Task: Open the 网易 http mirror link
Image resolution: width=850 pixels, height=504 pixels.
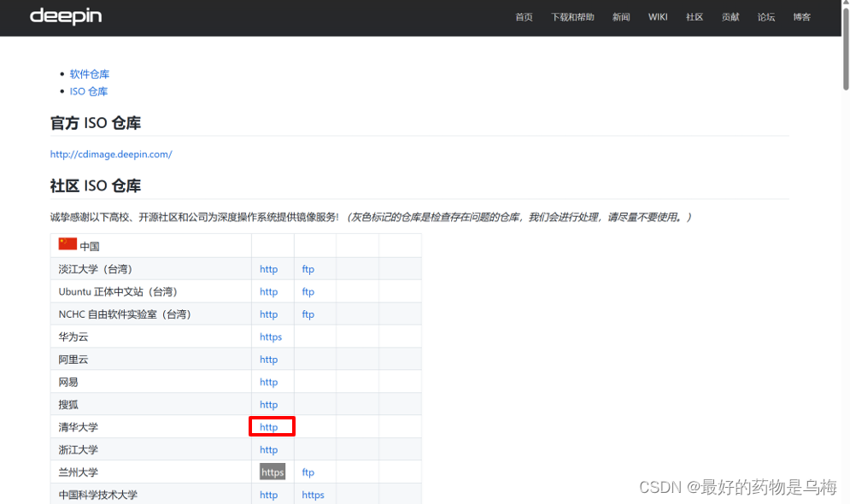Action: pos(269,381)
